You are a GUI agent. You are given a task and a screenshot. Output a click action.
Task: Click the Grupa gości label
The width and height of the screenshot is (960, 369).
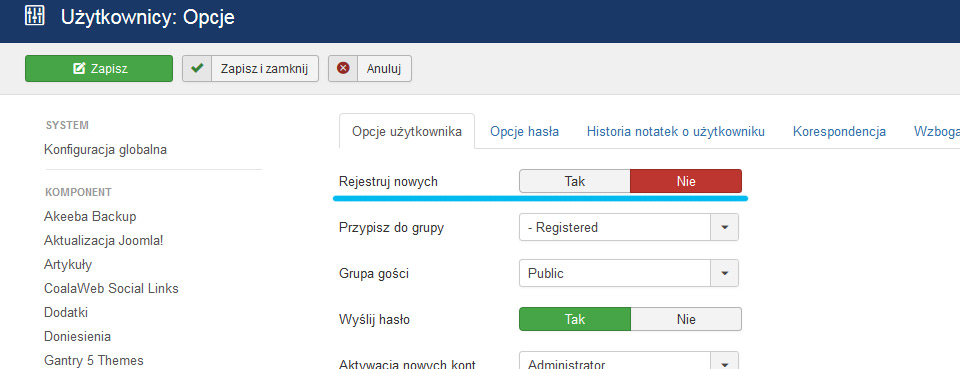pyautogui.click(x=373, y=274)
